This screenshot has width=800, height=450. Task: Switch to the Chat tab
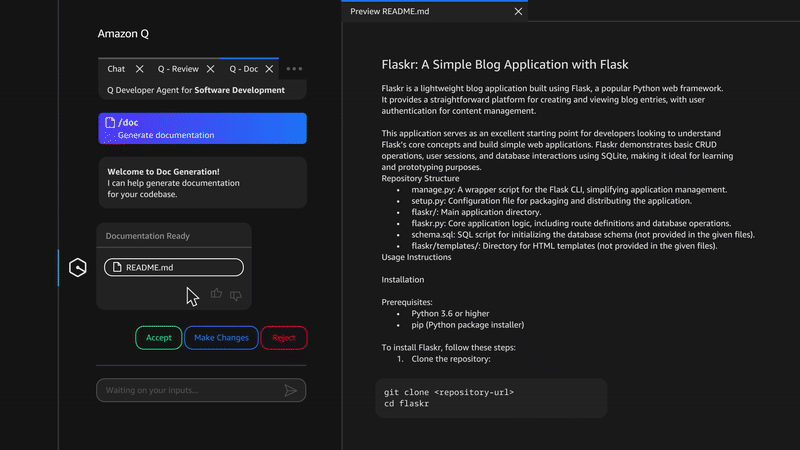click(116, 69)
